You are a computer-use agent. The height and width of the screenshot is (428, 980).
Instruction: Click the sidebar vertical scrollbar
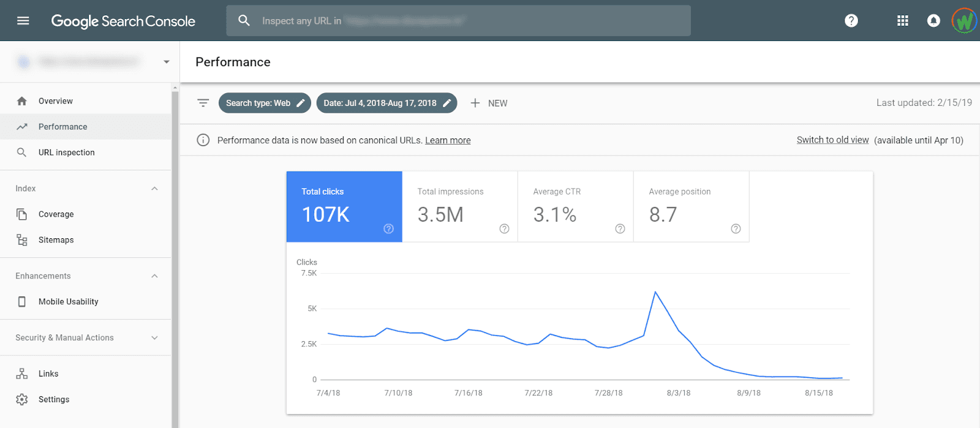pyautogui.click(x=175, y=257)
